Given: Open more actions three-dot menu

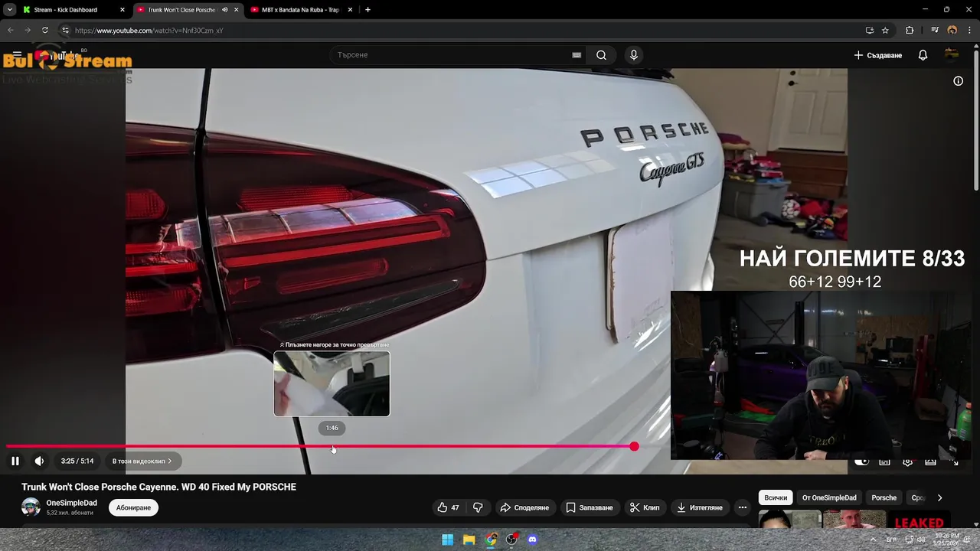Looking at the screenshot, I should coord(742,507).
